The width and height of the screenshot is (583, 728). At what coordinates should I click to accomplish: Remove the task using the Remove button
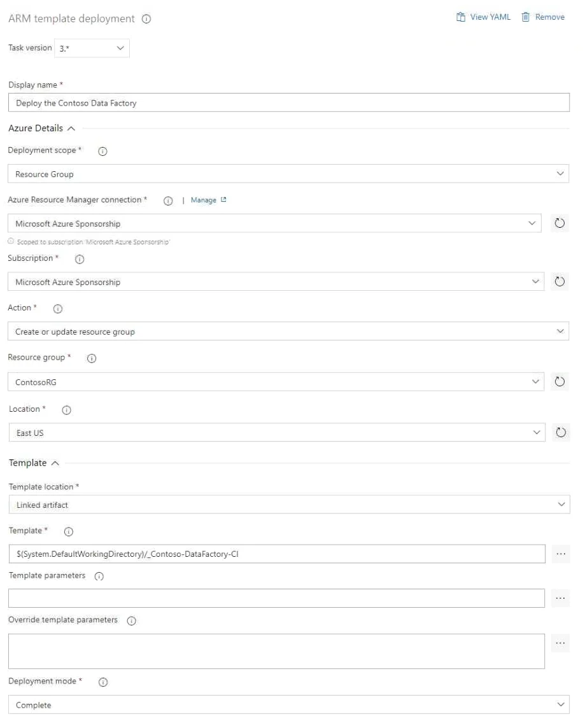pos(543,17)
